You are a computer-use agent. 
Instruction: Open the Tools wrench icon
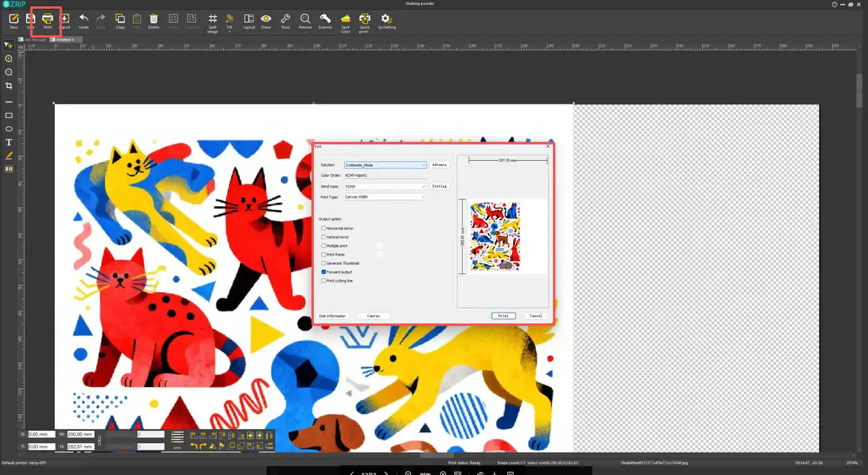click(285, 21)
